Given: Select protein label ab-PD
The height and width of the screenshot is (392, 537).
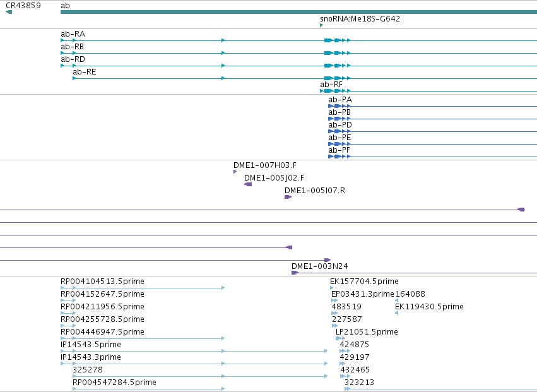Looking at the screenshot, I should point(340,125).
